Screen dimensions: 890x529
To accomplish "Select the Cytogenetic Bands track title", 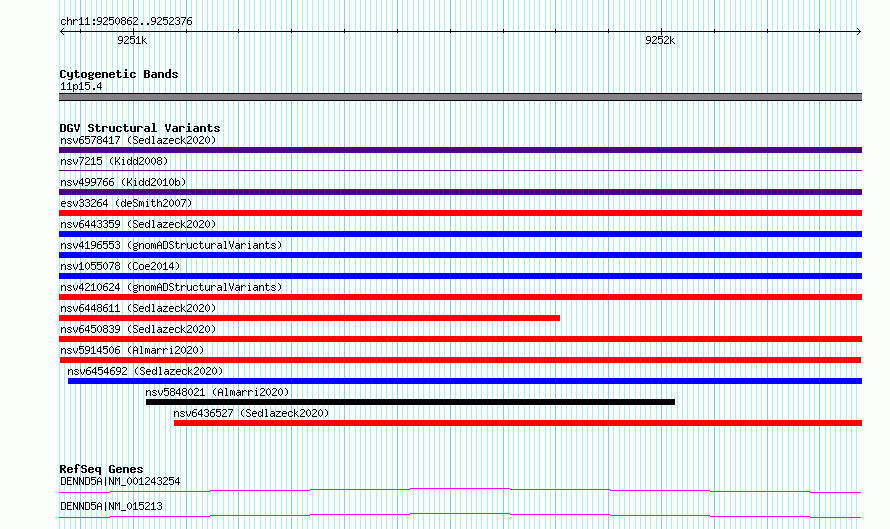I will click(x=119, y=74).
